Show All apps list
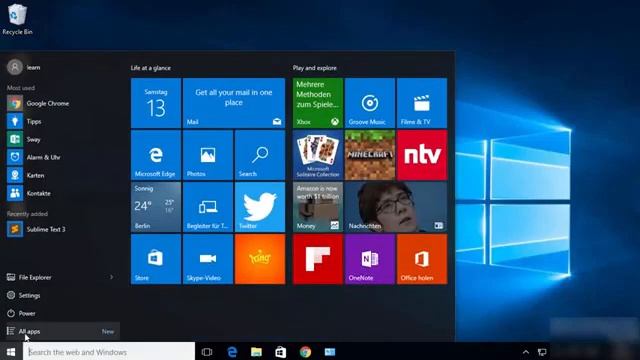This screenshot has height=360, width=640. [x=61, y=331]
